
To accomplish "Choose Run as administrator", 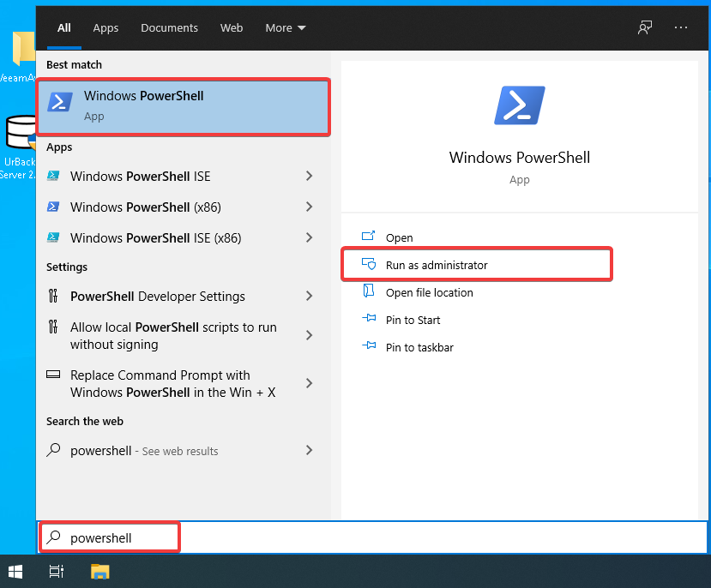I will coord(476,265).
